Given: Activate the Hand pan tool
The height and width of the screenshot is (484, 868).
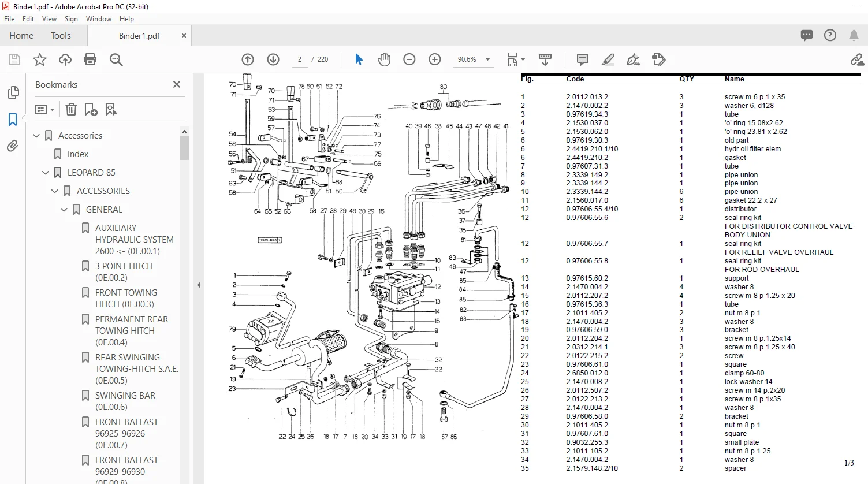Looking at the screenshot, I should click(384, 59).
